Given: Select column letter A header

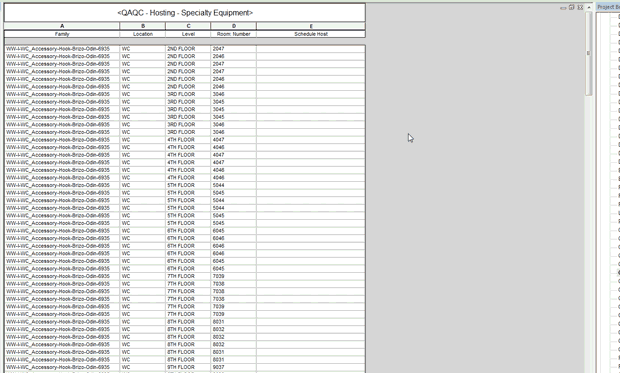Looking at the screenshot, I should pyautogui.click(x=62, y=26).
